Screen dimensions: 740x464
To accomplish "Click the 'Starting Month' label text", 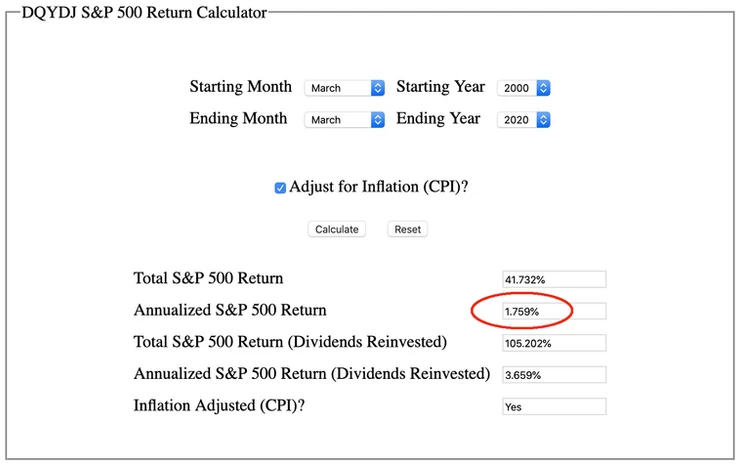I will click(241, 87).
